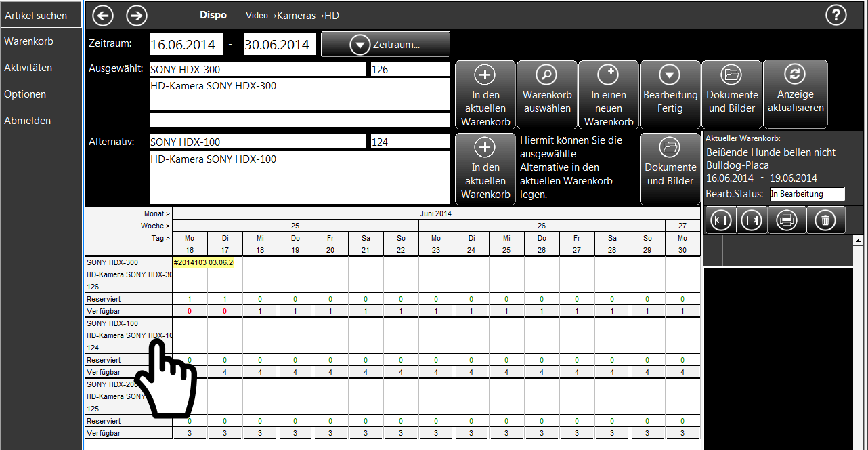The image size is (868, 450).
Task: Click the red Verfügbar value 0 on Mo 16
Action: (190, 311)
